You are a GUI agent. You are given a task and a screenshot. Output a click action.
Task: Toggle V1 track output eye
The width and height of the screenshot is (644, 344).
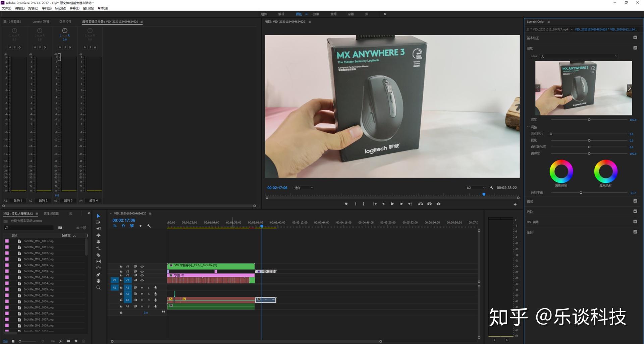(142, 280)
